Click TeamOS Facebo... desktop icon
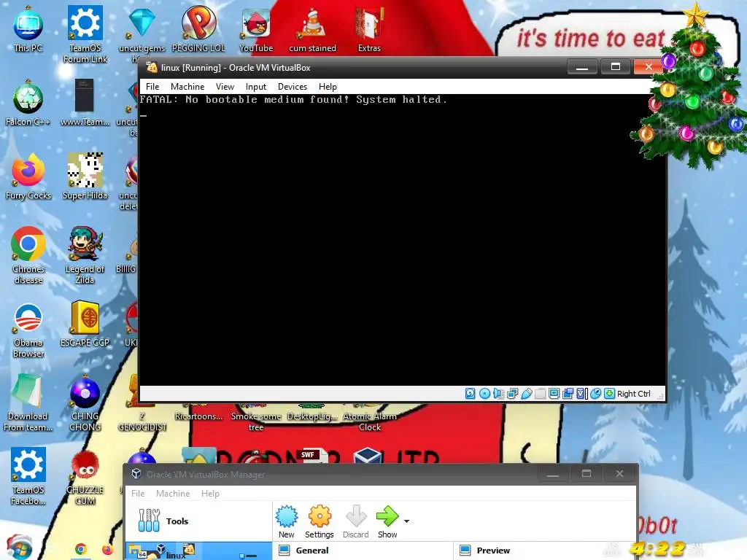Screen dimensions: 747x560 28,476
